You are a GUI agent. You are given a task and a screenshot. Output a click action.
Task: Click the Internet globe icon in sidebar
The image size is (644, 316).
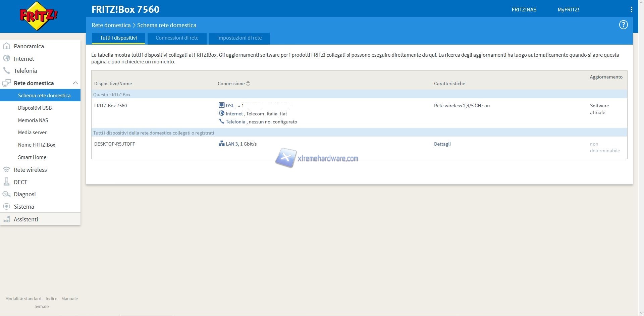6,58
